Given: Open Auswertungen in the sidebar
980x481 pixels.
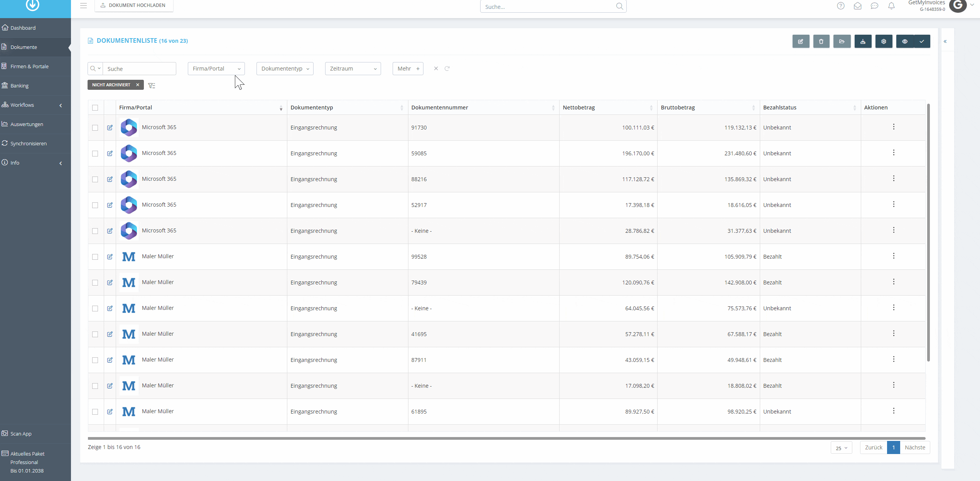Looking at the screenshot, I should point(35,124).
